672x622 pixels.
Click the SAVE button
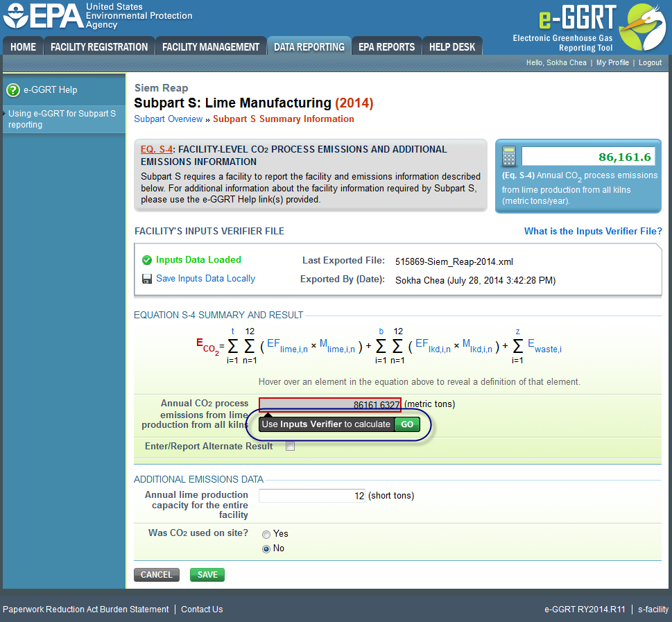click(207, 574)
